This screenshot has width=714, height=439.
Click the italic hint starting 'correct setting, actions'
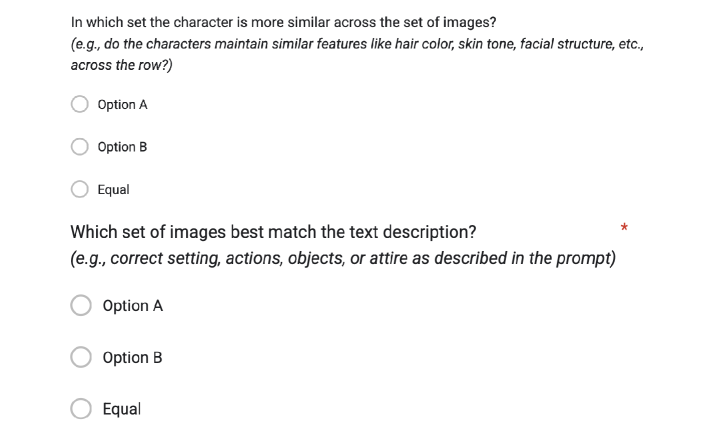[343, 258]
